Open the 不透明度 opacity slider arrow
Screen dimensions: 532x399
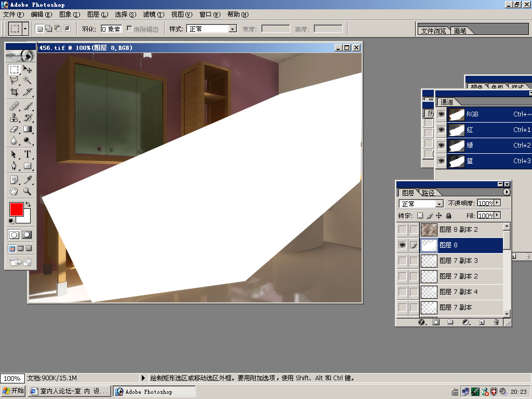point(497,203)
